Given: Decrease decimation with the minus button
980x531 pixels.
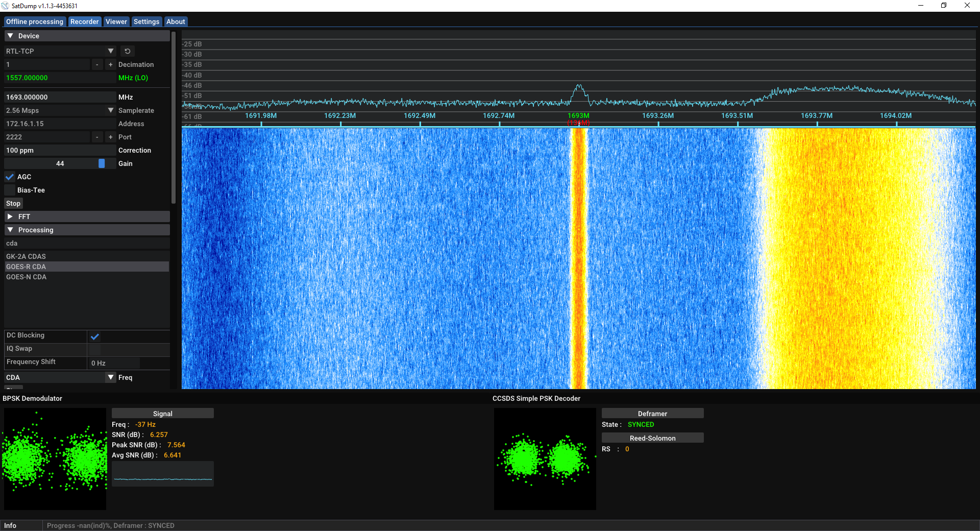Looking at the screenshot, I should tap(97, 64).
